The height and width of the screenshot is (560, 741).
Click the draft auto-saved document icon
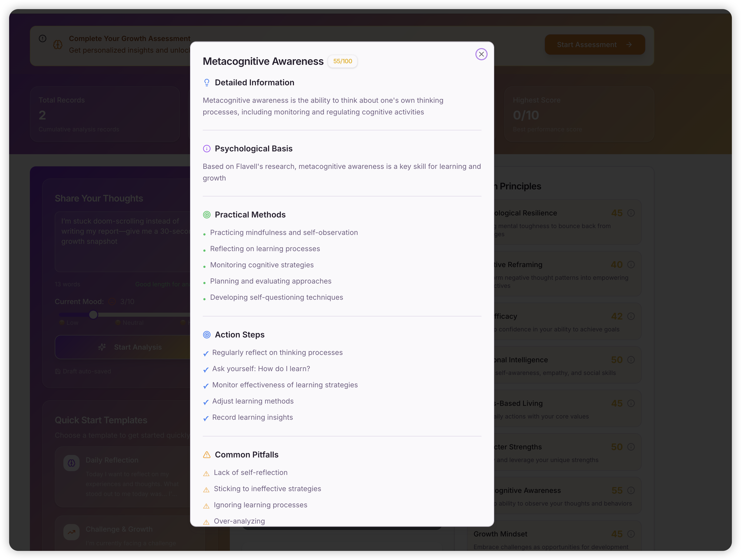[58, 371]
